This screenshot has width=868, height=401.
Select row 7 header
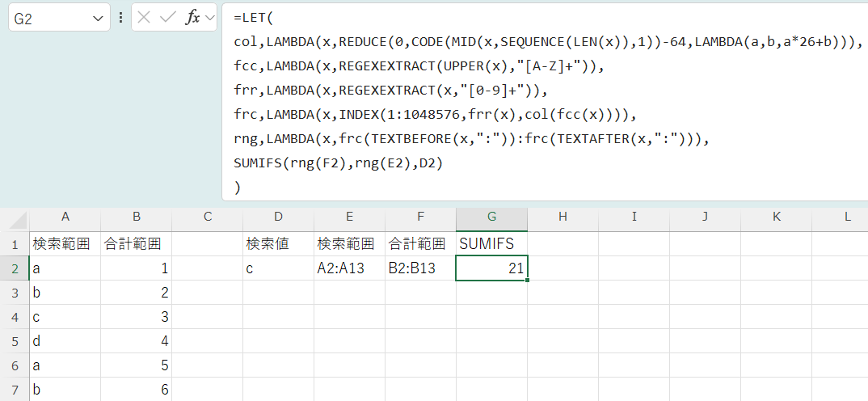click(15, 390)
